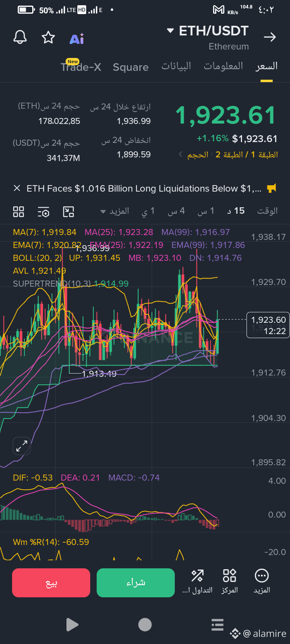Tap the +1.16% change value
The image size is (290, 644).
[213, 138]
